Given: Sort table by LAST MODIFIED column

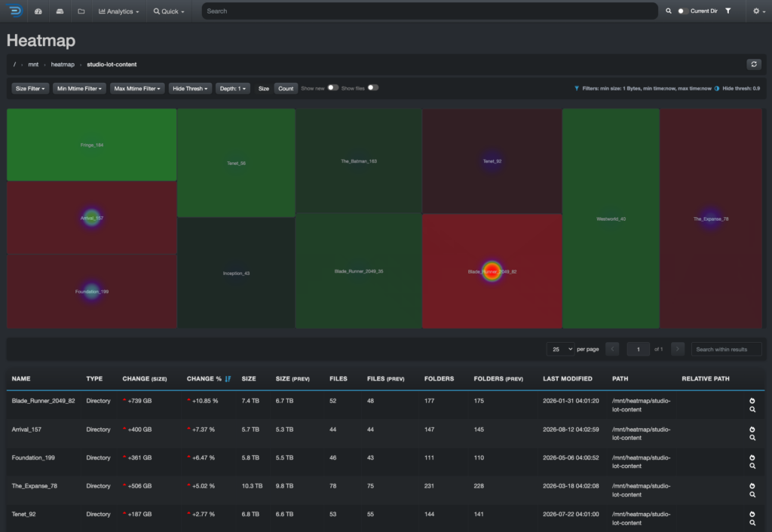Looking at the screenshot, I should click(x=568, y=379).
